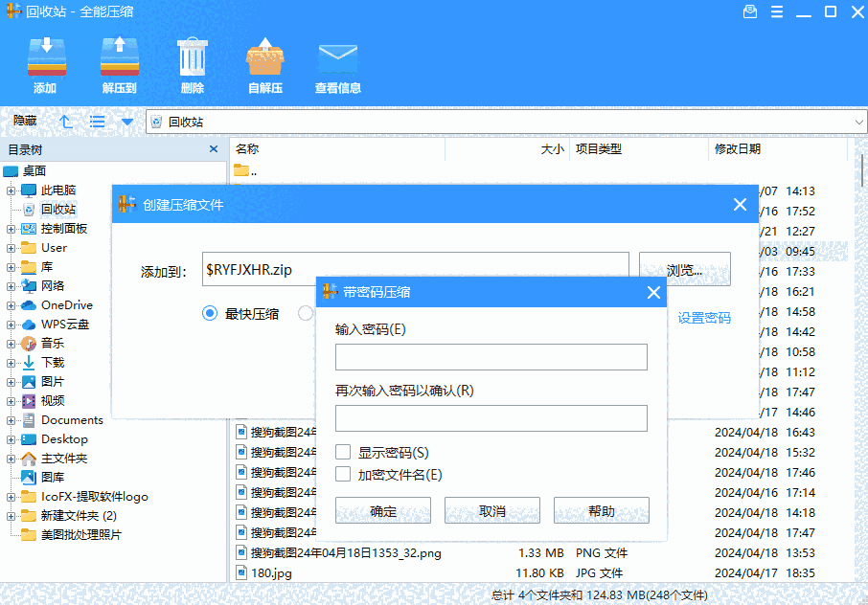Viewport: 868px width, 605px height.
Task: Select the 最快压缩 (Fastest compression) radio button
Action: coord(209,313)
